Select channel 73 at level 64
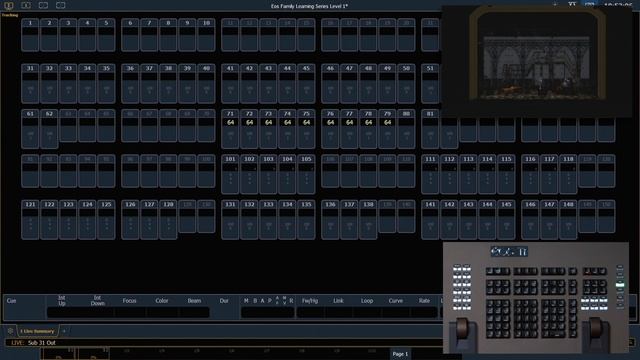This screenshot has width=640, height=360. click(x=268, y=129)
